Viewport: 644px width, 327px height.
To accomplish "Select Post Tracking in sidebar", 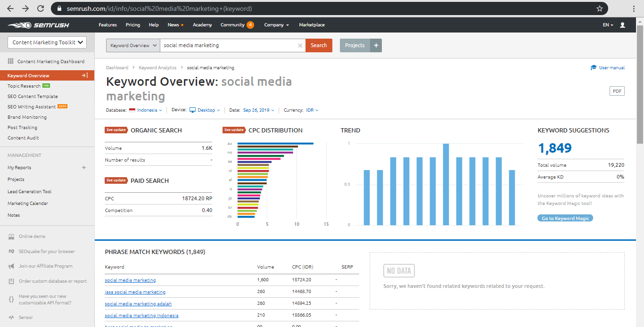I will tap(22, 128).
